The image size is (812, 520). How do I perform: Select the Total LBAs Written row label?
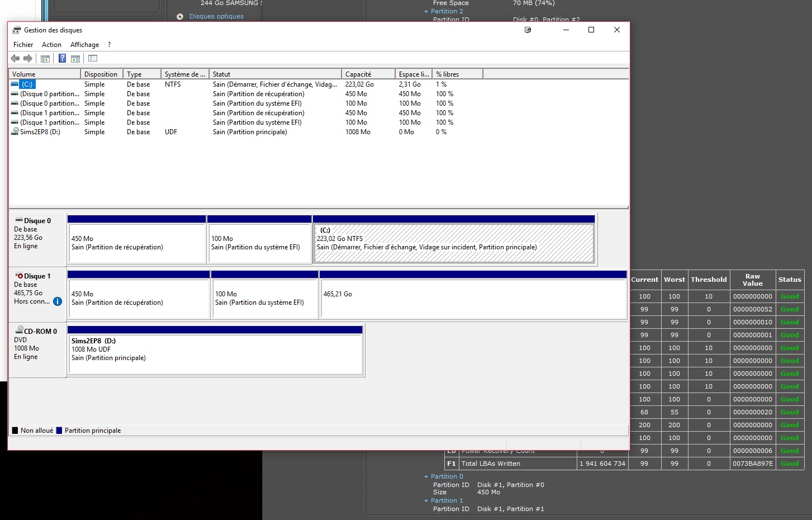tap(491, 464)
